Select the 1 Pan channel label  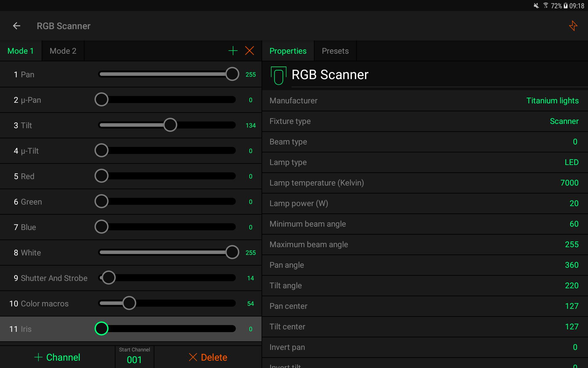24,75
